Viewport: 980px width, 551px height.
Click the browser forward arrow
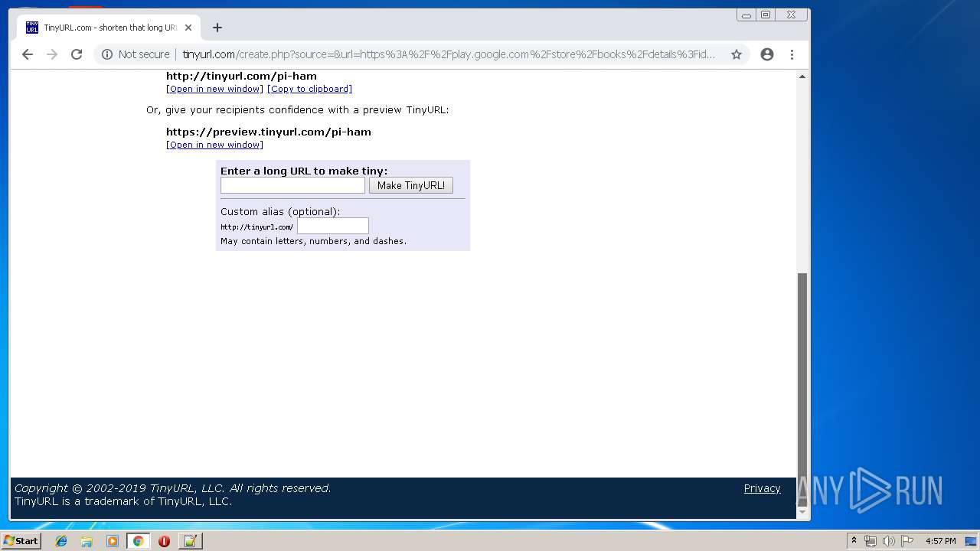(52, 54)
